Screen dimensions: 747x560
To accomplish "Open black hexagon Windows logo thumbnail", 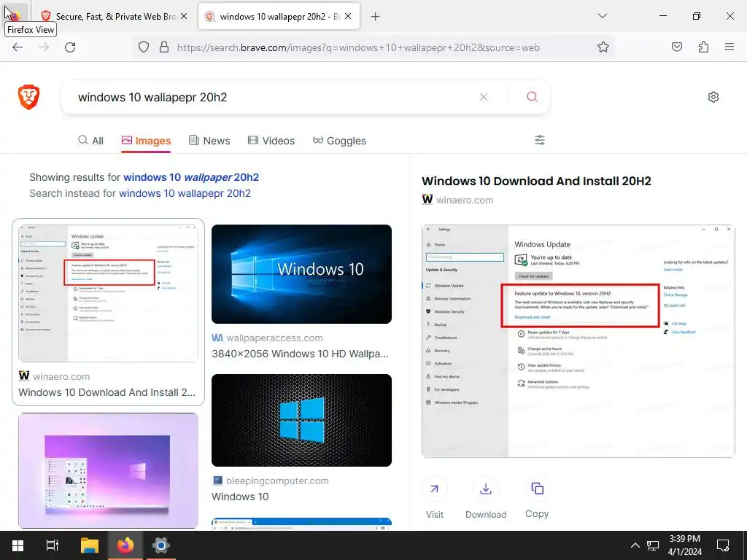I will coord(301,420).
